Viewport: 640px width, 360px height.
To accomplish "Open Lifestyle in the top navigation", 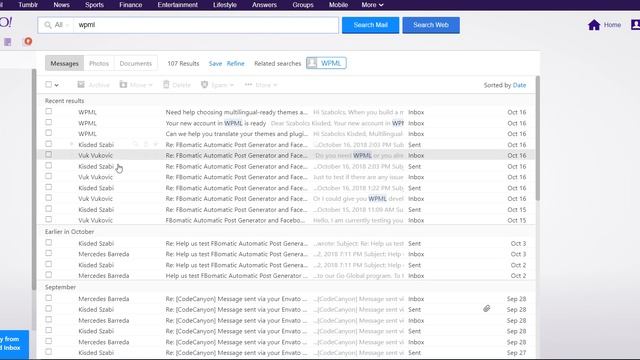I will pyautogui.click(x=225, y=5).
